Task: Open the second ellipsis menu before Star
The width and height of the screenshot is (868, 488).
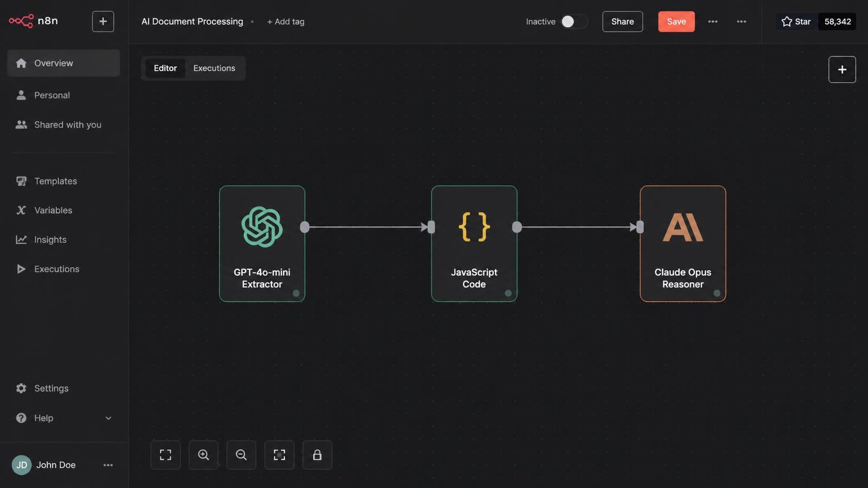Action: tap(742, 22)
